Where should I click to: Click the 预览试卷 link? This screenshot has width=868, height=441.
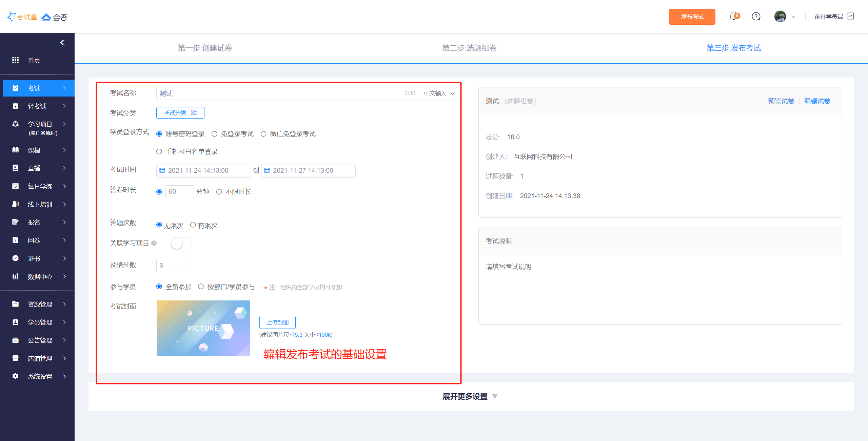(781, 101)
